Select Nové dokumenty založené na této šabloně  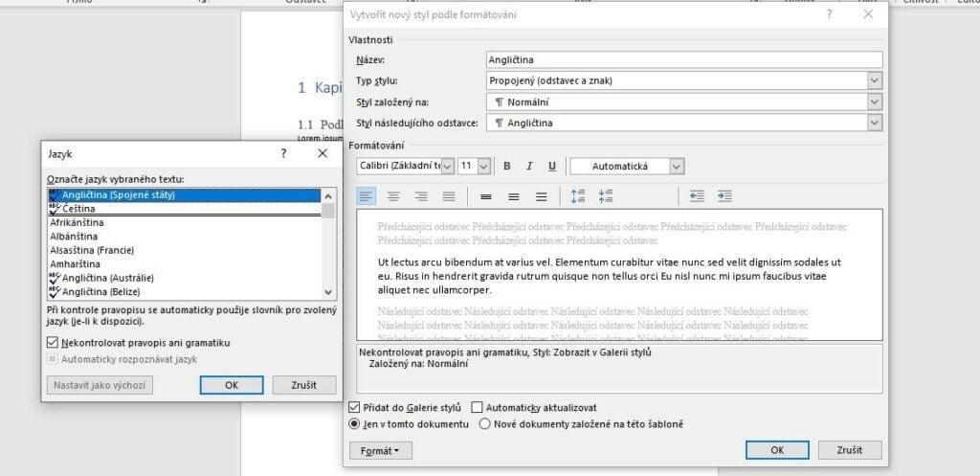484,423
